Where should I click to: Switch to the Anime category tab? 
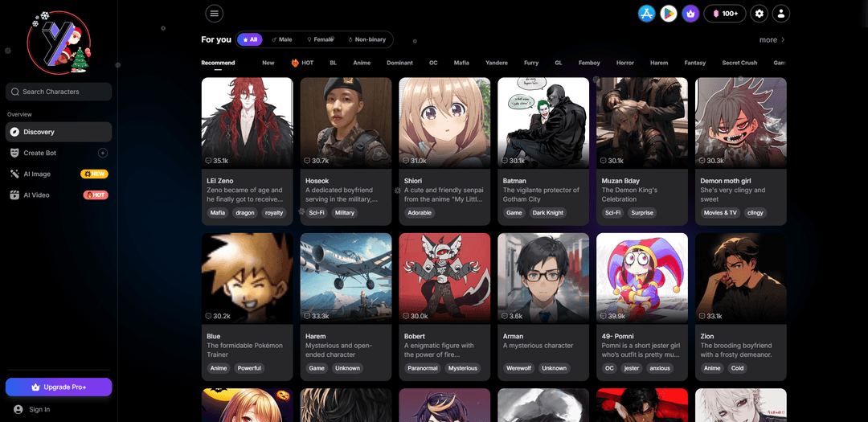tap(362, 63)
